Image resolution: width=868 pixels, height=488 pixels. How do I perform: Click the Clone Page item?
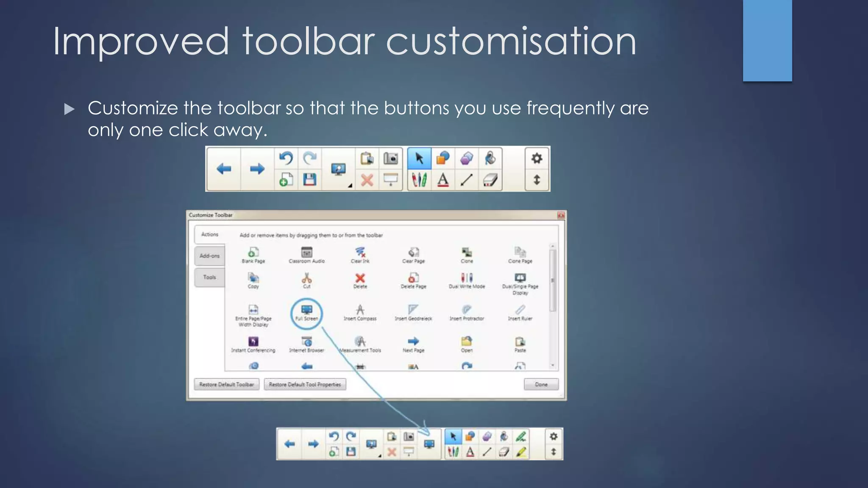click(x=520, y=255)
